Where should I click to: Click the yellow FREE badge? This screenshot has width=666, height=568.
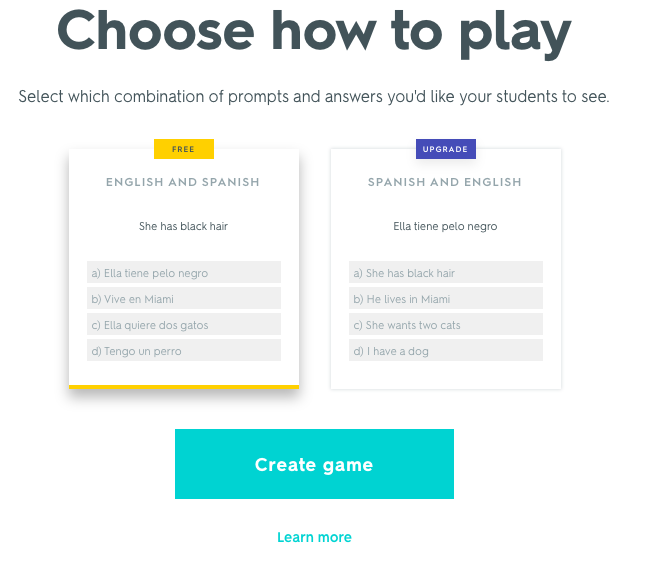pyautogui.click(x=184, y=149)
